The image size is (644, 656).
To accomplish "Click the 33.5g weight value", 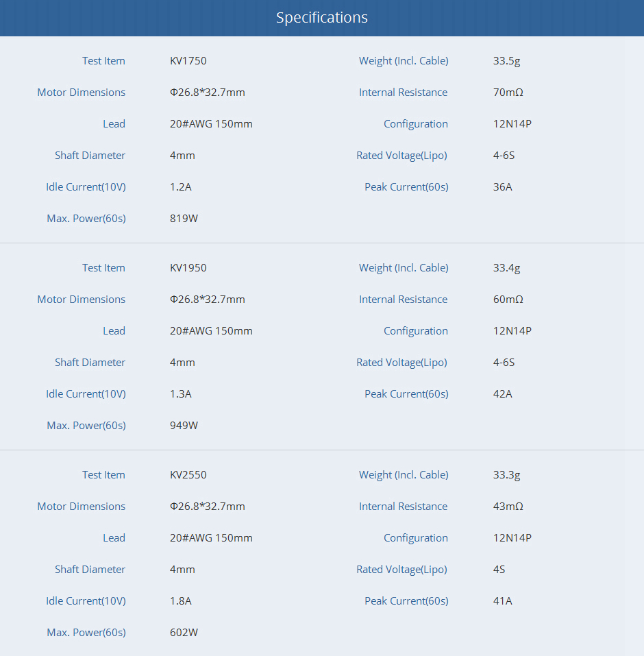I will click(506, 61).
